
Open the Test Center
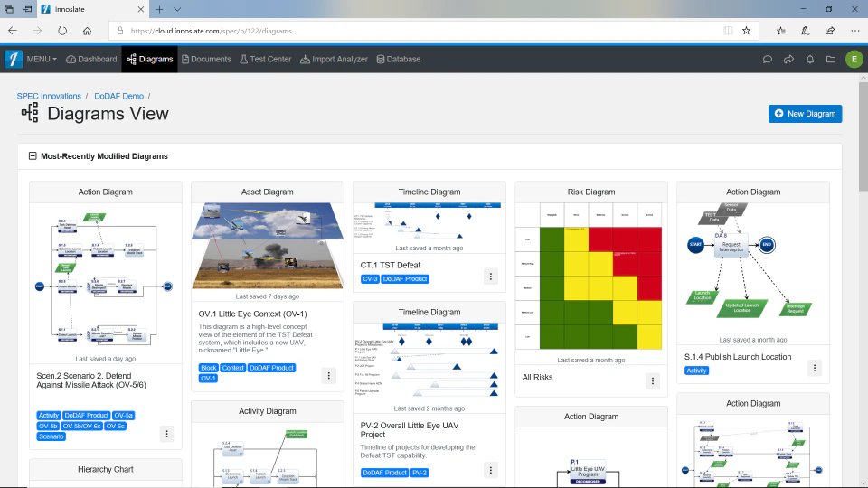(265, 60)
